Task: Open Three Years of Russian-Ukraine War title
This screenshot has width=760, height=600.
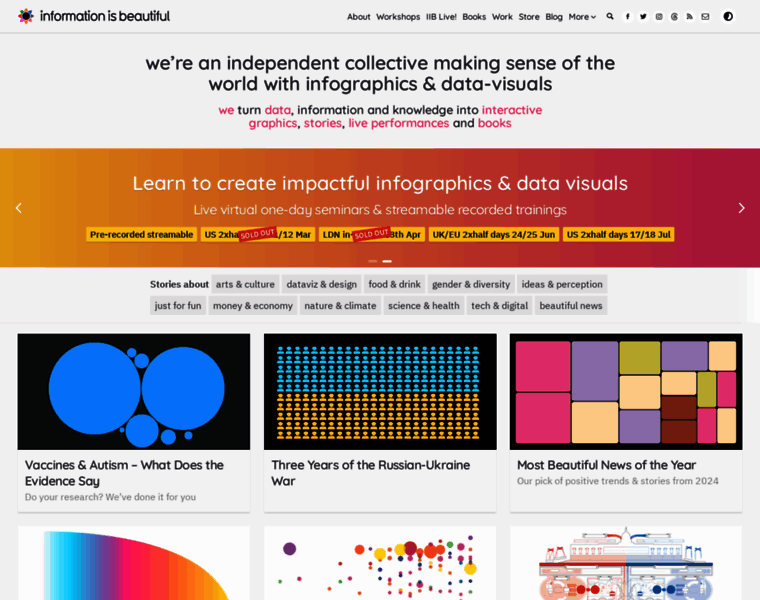Action: pyautogui.click(x=371, y=473)
